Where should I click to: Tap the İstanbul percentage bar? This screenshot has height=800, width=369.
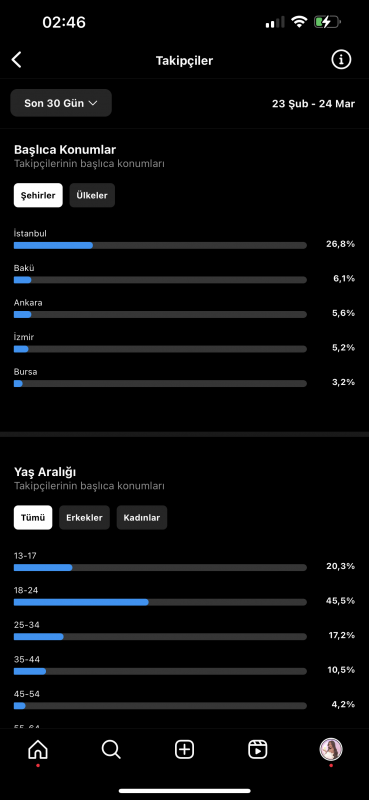click(x=160, y=245)
